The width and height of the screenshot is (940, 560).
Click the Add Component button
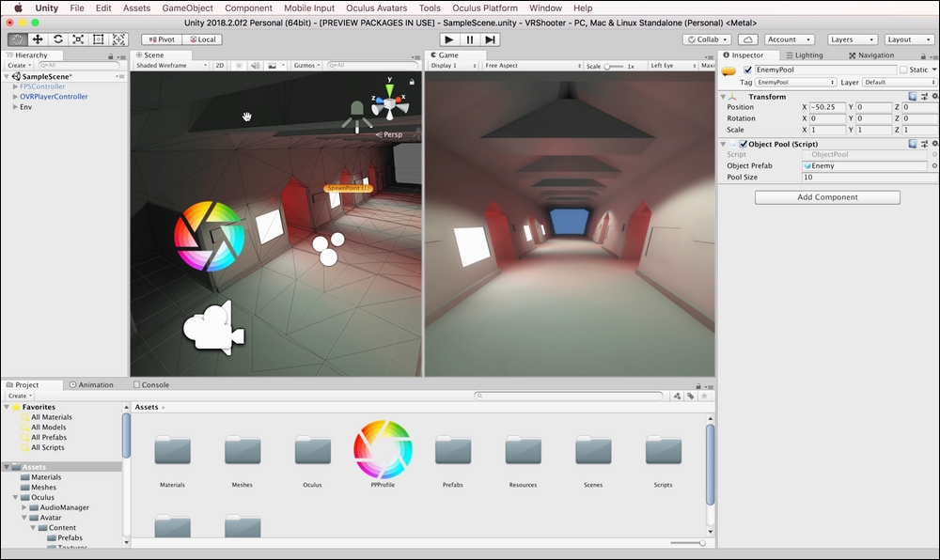(826, 197)
